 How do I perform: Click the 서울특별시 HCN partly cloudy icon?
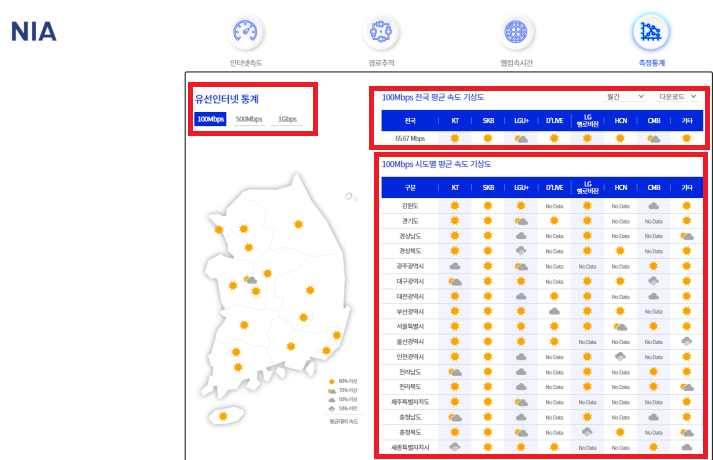click(x=621, y=326)
